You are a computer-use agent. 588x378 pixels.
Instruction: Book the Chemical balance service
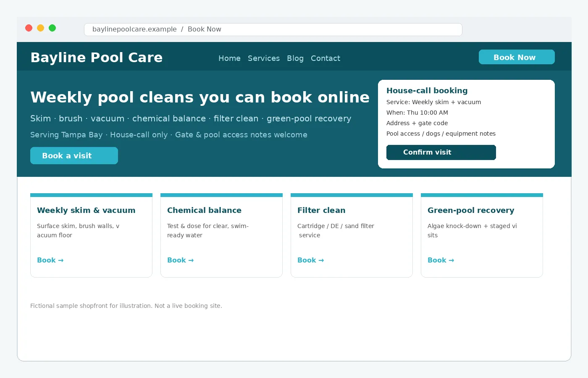[181, 260]
